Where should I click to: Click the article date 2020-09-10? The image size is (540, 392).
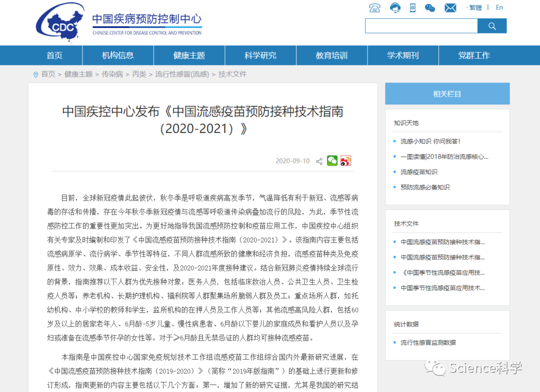tap(292, 161)
